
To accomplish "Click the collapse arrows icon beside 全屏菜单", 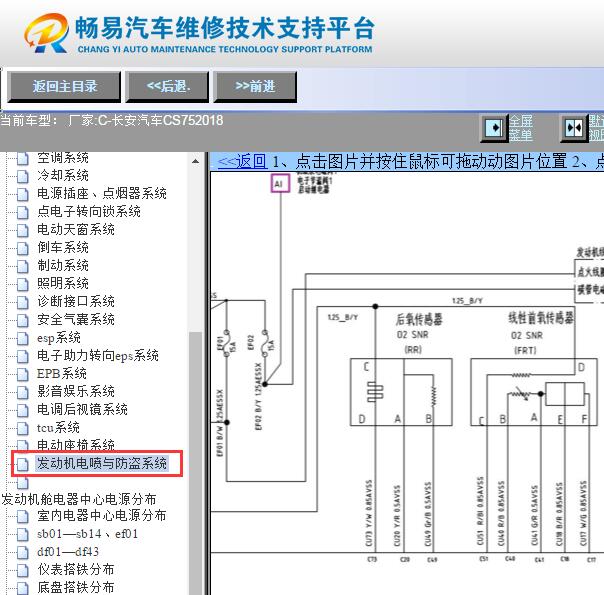I will (x=574, y=128).
